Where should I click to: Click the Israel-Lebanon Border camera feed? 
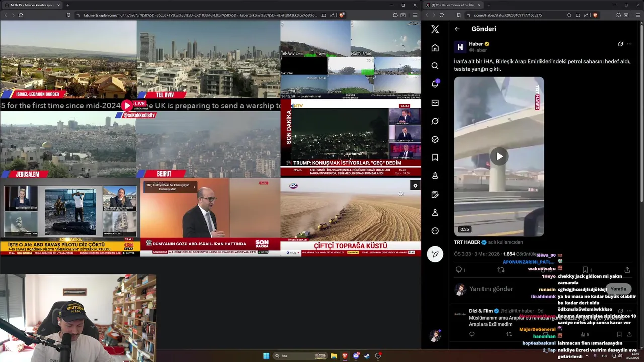coord(68,59)
